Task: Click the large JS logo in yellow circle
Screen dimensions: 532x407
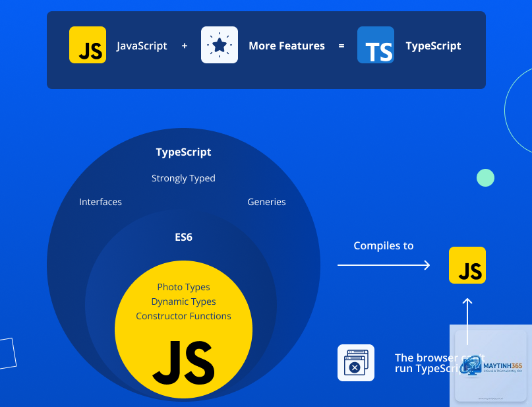Action: click(183, 363)
